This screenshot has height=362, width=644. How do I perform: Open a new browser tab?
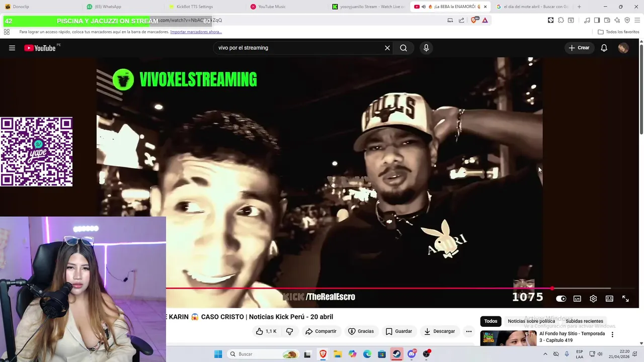tap(579, 7)
